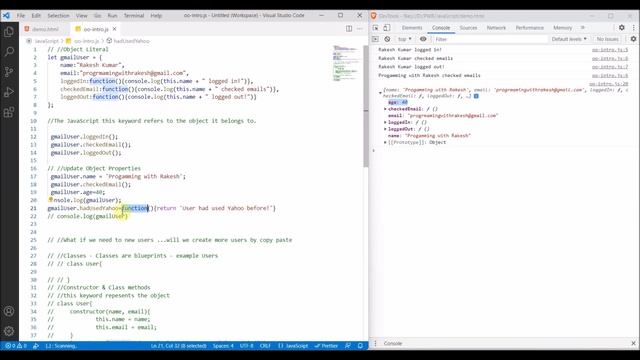The height and width of the screenshot is (360, 640).
Task: Open the Manage gear in VS Code
Action: tap(9, 331)
